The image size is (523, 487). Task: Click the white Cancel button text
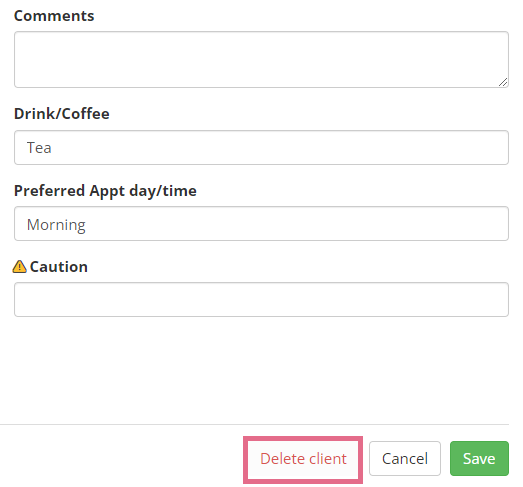tap(405, 459)
